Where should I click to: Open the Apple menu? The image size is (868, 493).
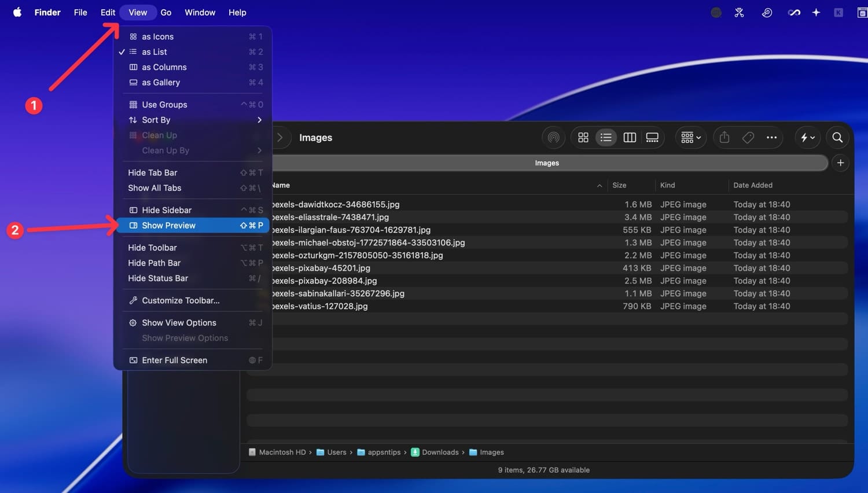[17, 12]
